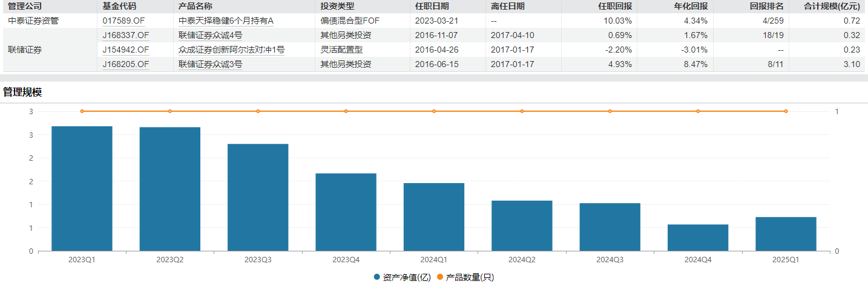Sort by 产品名称 column header
The image size is (868, 284).
[195, 6]
